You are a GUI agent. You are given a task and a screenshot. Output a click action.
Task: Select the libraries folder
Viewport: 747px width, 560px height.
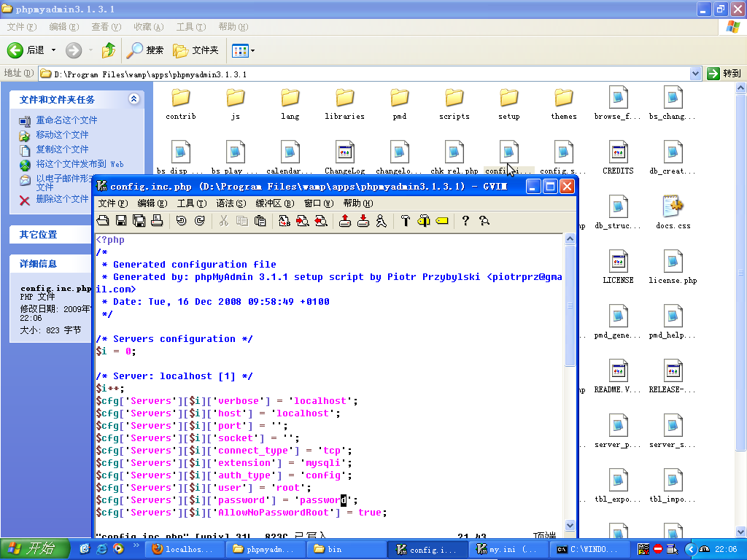pyautogui.click(x=344, y=104)
